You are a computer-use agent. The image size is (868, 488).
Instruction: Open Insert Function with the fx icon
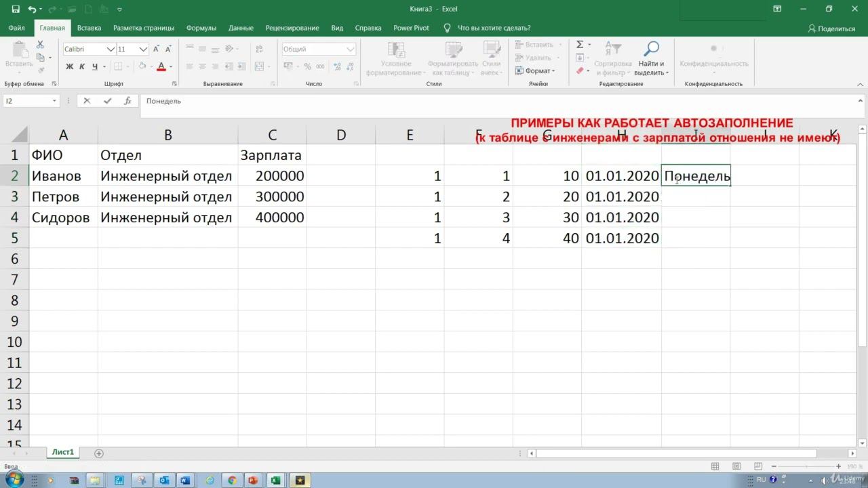127,101
